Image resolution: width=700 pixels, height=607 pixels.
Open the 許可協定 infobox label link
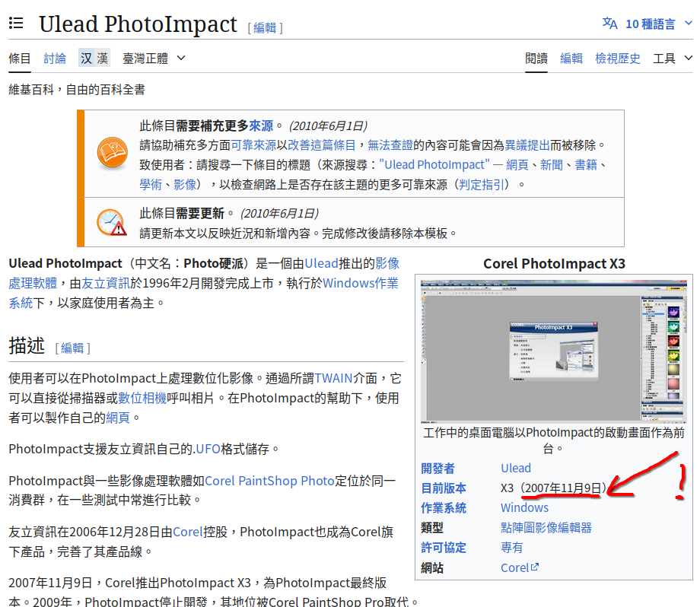444,548
